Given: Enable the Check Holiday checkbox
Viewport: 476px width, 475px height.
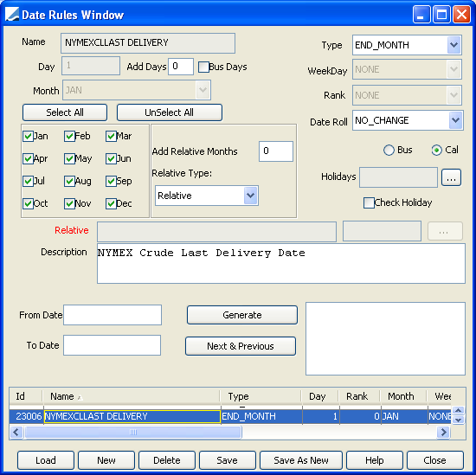Looking at the screenshot, I should point(369,202).
